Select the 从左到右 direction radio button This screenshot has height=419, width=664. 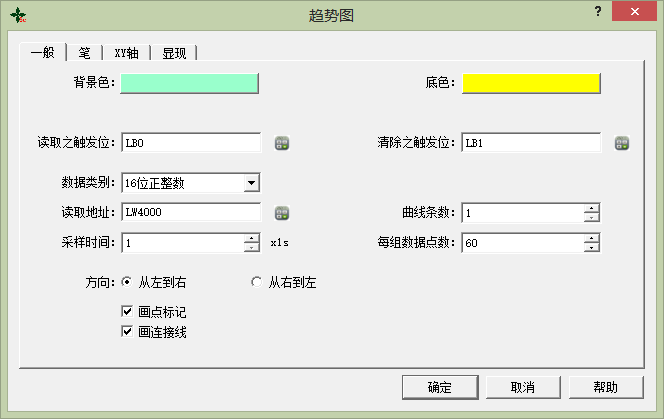[x=127, y=282]
